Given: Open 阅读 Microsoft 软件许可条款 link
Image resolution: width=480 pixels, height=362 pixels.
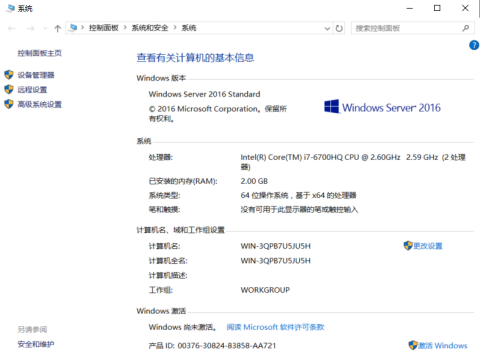Looking at the screenshot, I should point(275,327).
